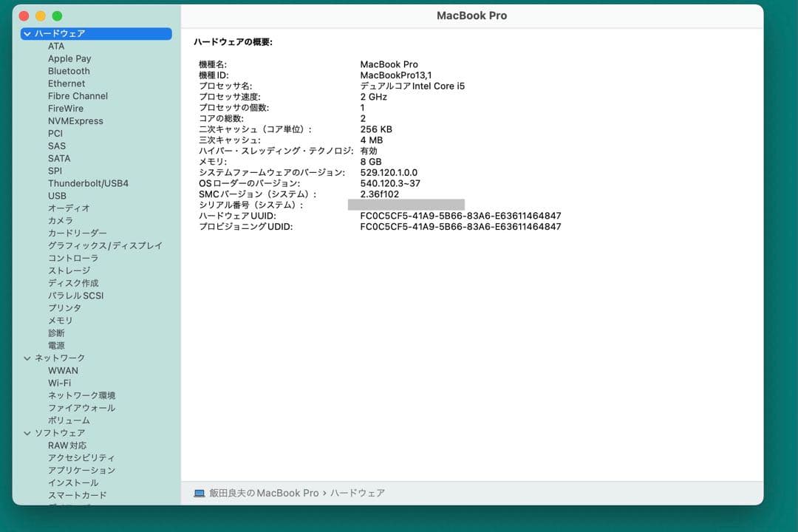
Task: Select FireWire in the sidebar
Action: pos(66,109)
